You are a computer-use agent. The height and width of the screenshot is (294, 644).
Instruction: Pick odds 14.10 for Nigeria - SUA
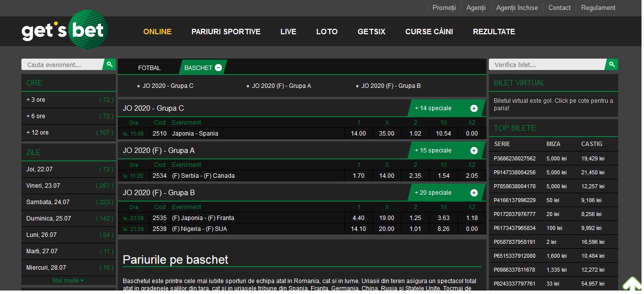click(359, 229)
